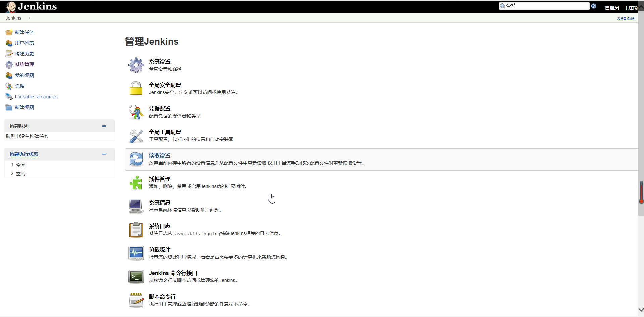Viewport: 644px width, 317px height.
Task: Click the terminal icon for Jenkins 命令行接口
Action: 136,277
